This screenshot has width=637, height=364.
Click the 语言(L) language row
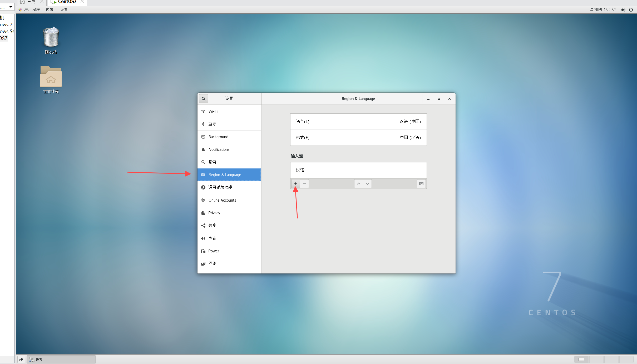(x=358, y=122)
